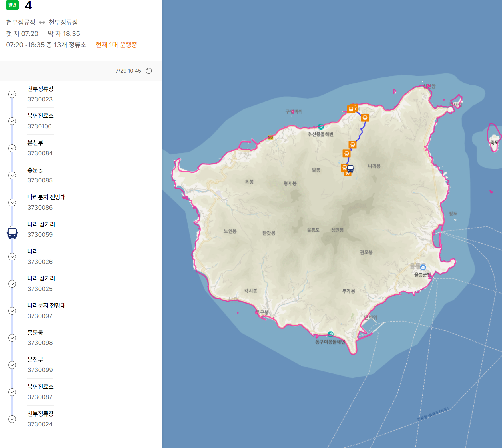Open the 나리 삼거리 stop above ID 3730059
Screen dimensions: 502x448
pos(41,224)
